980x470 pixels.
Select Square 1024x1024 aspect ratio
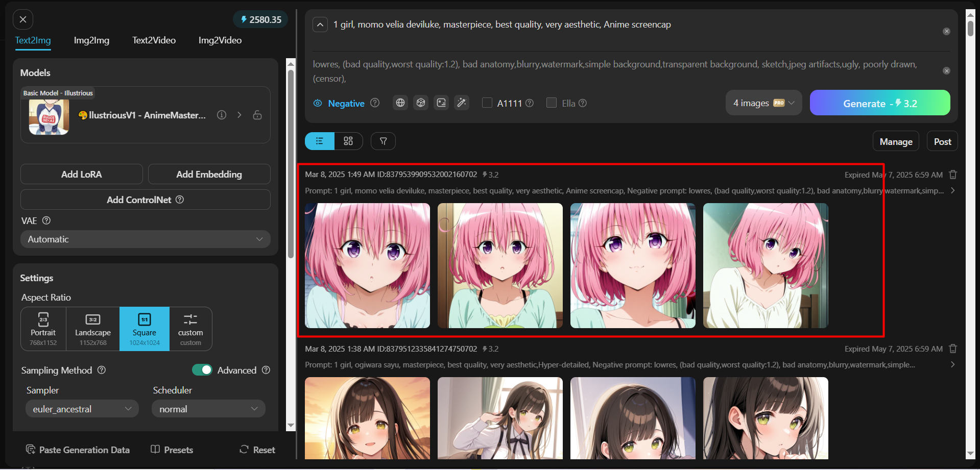tap(145, 329)
